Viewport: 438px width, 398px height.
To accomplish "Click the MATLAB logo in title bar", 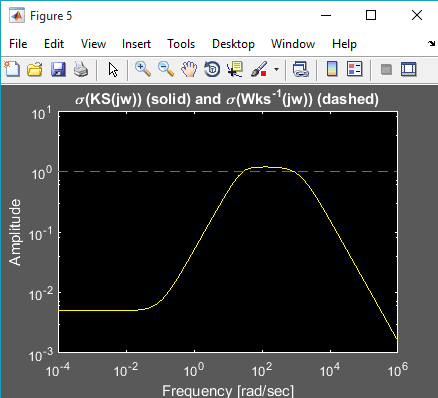I will [17, 16].
